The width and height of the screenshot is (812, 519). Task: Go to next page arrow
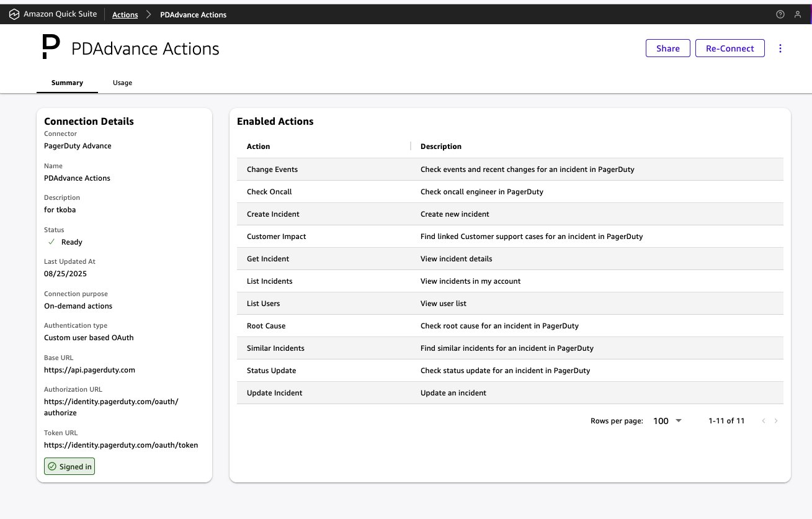(775, 421)
